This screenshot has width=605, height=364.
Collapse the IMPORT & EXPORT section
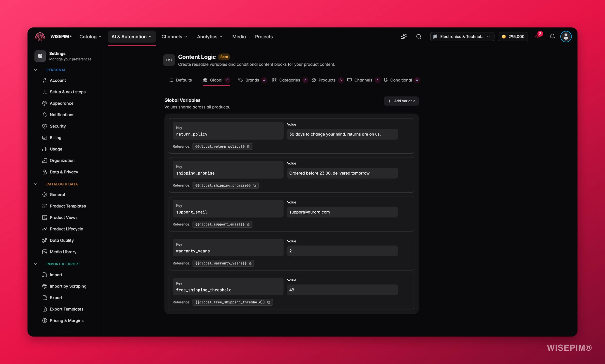pos(36,264)
